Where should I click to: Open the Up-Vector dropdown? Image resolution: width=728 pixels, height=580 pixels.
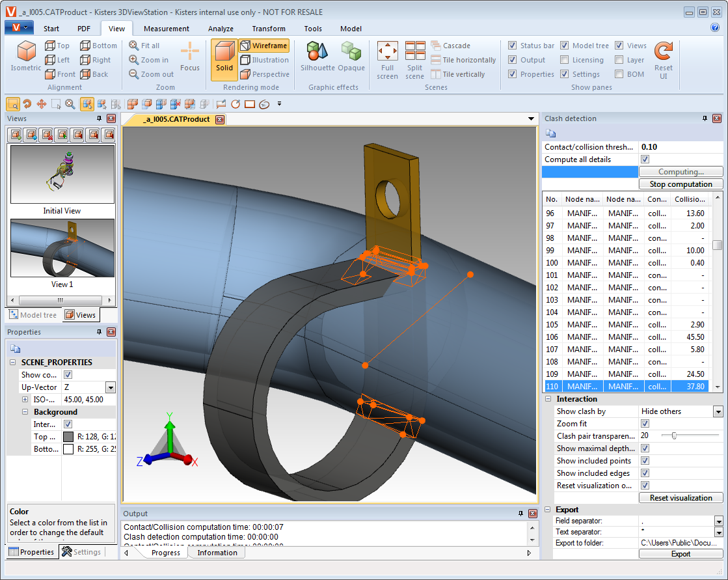click(111, 387)
